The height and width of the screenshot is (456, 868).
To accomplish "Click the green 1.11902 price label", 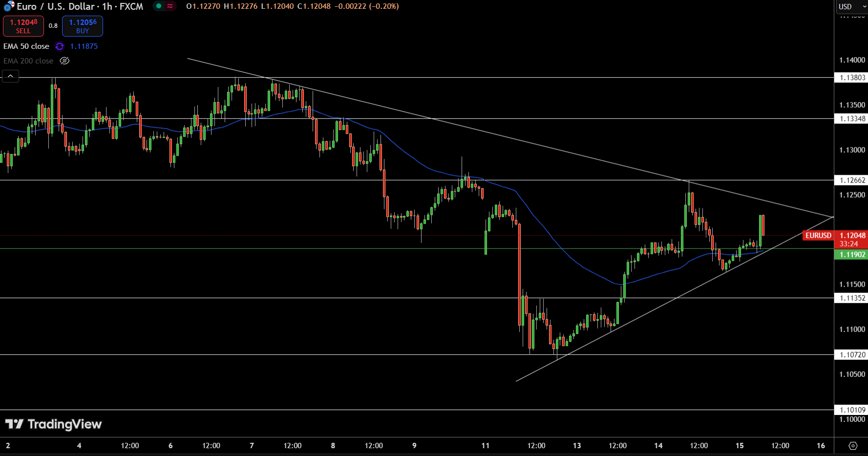I will click(x=851, y=255).
